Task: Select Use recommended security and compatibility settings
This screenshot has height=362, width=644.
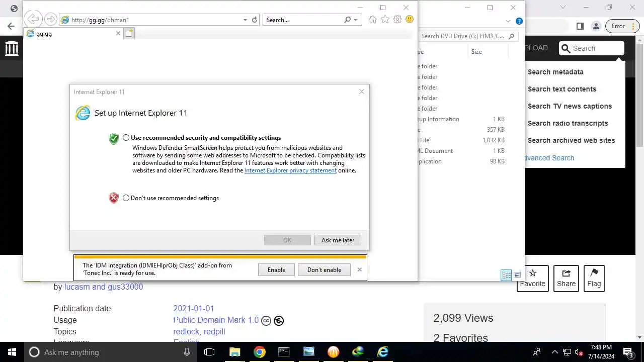Action: tap(126, 138)
